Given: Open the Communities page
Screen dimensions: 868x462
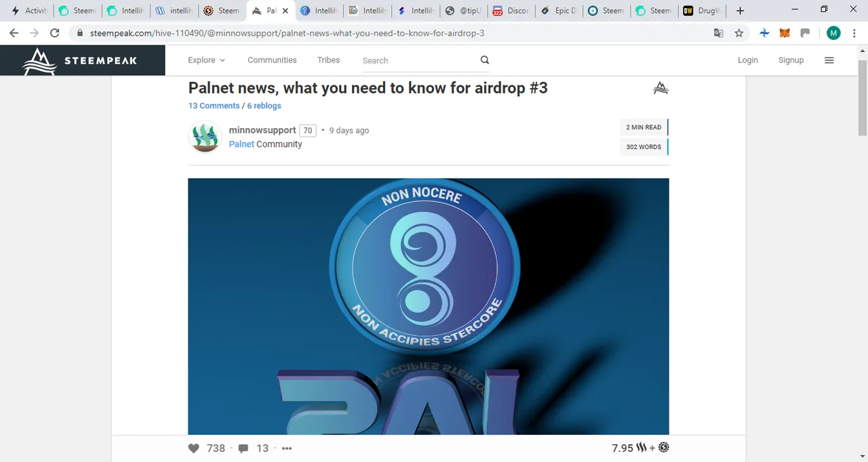Looking at the screenshot, I should pyautogui.click(x=272, y=60).
